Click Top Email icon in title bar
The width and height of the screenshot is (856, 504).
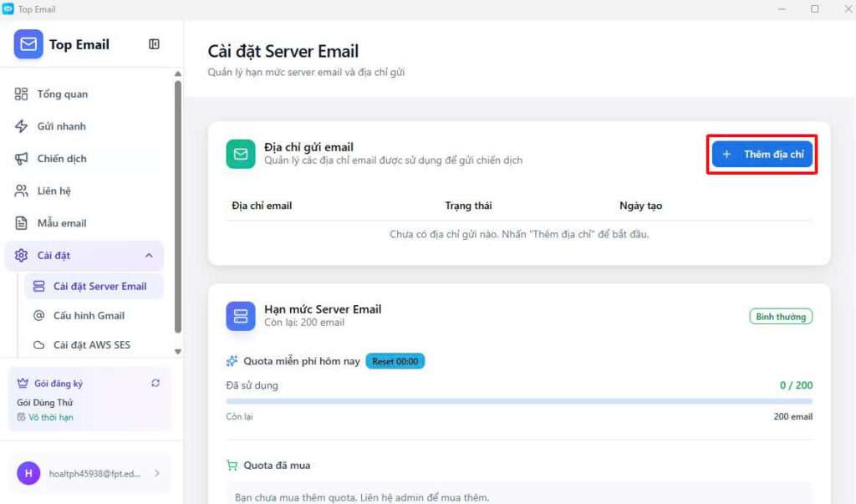[x=8, y=8]
